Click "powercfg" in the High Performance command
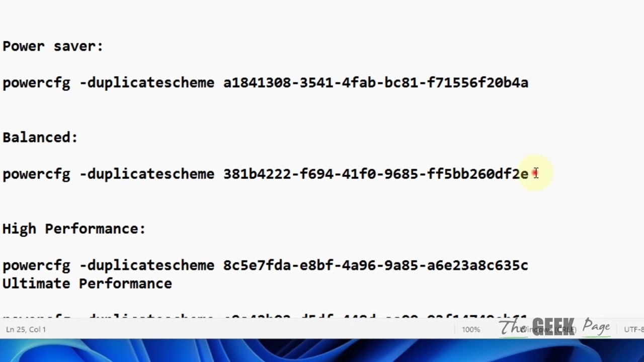Viewport: 644px width, 362px height. point(36,265)
